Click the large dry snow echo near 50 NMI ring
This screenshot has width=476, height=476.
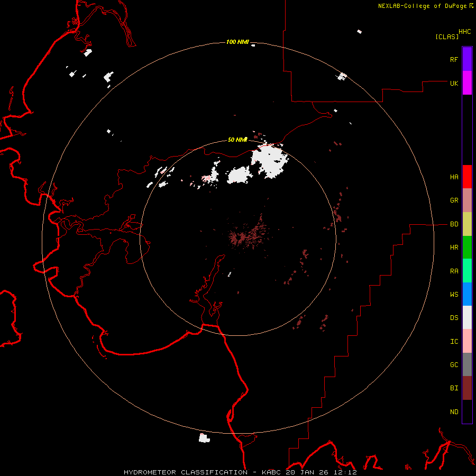pyautogui.click(x=270, y=160)
